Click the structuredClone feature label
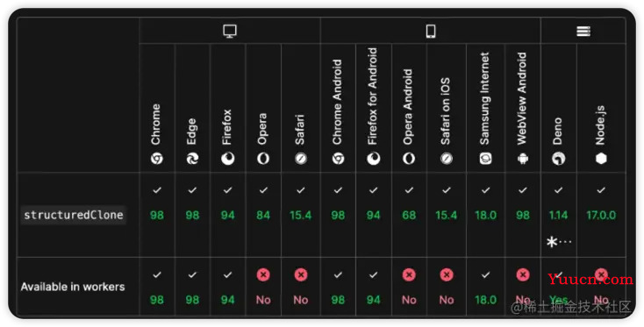The image size is (644, 327). tap(74, 215)
